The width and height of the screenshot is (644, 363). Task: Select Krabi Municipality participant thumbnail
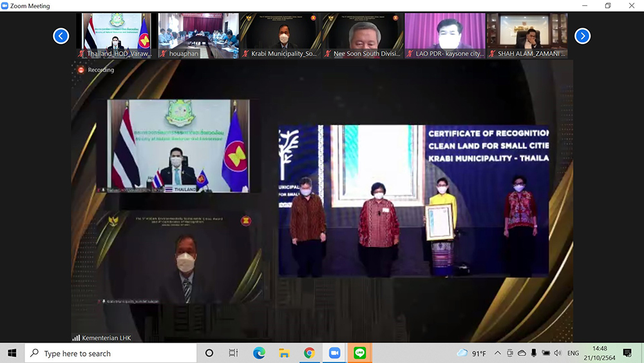coord(281,35)
